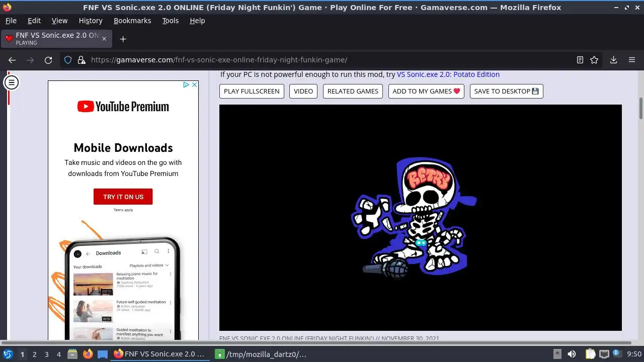Click the PLAY FULLSCREEN button
Screen dimensions: 644x362
(252, 91)
